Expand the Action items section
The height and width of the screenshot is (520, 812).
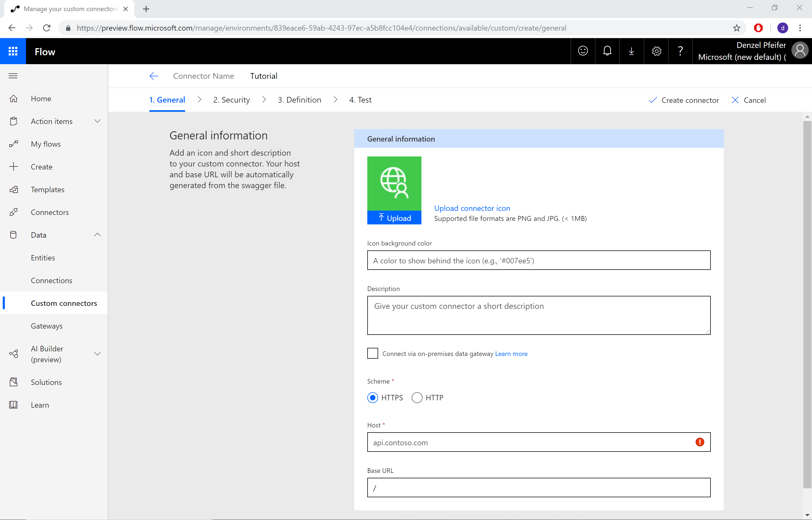[x=99, y=121]
